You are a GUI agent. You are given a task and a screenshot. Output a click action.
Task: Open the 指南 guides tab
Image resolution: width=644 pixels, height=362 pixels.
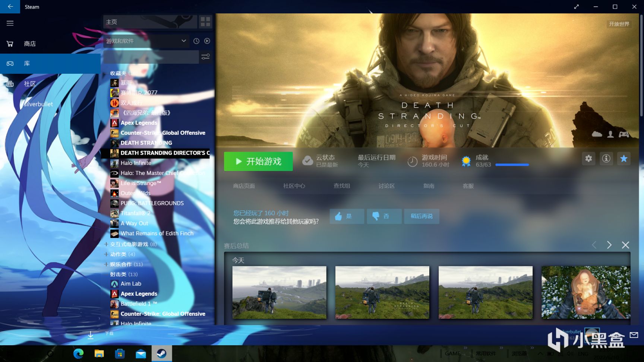point(429,186)
